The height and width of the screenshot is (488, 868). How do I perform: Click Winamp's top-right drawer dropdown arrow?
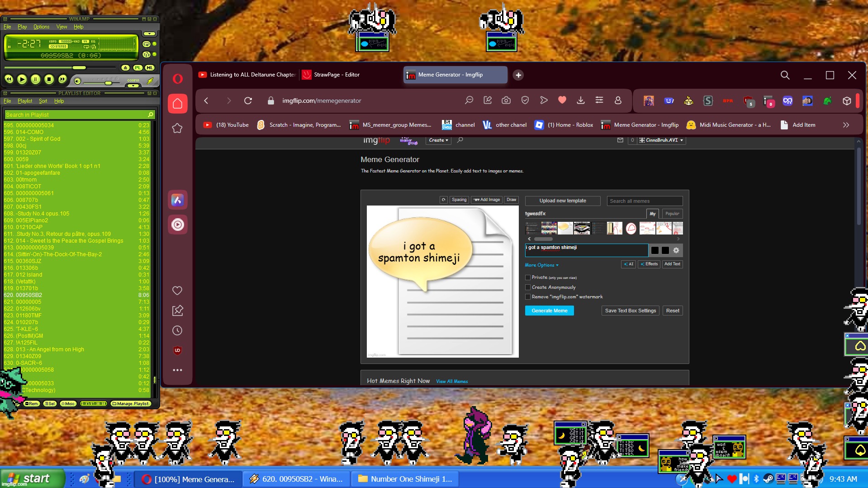149,33
